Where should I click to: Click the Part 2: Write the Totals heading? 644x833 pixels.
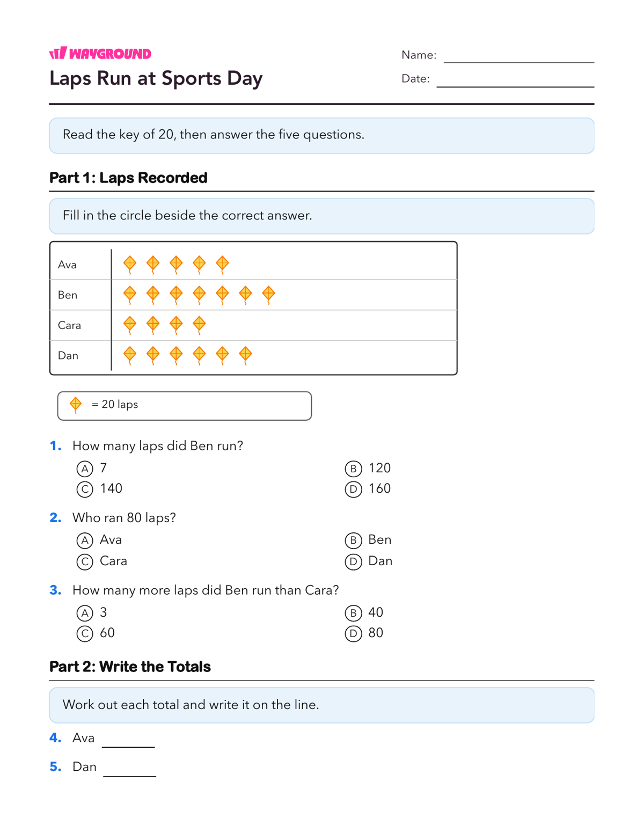130,667
